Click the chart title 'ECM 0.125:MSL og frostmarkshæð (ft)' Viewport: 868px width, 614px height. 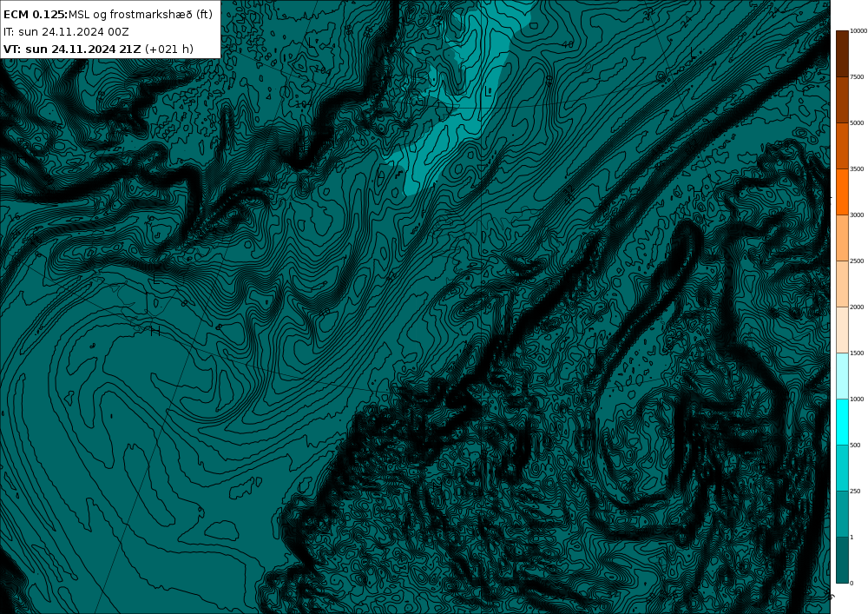(x=108, y=15)
